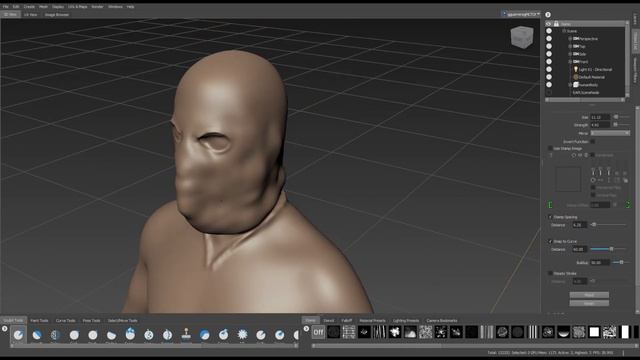Open the Camera Bookmarks tab

(442, 321)
